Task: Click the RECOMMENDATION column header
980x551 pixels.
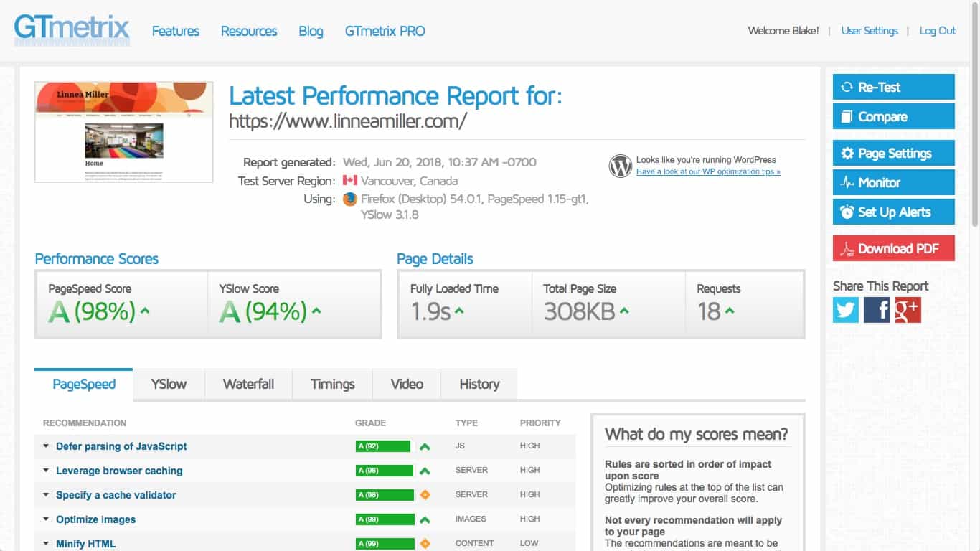Action: [85, 423]
